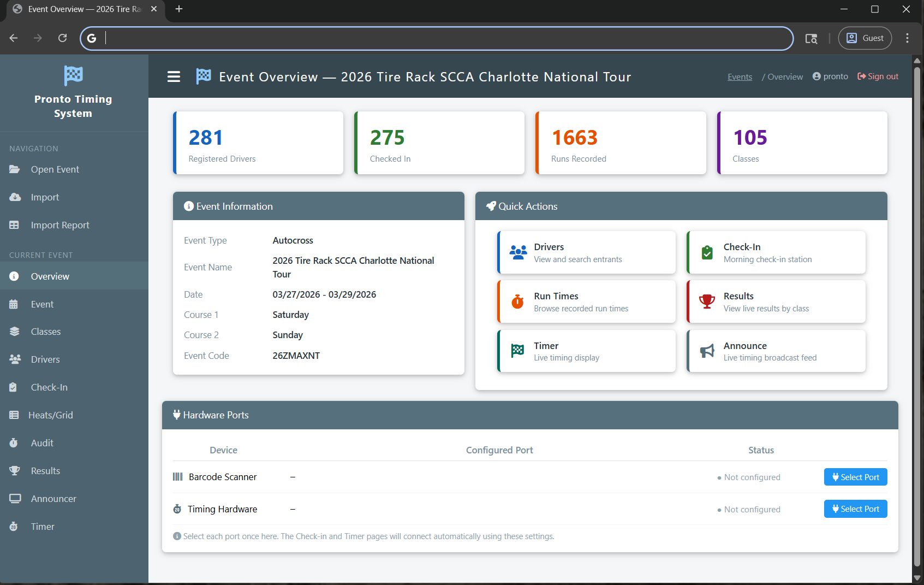
Task: Click the Pronto Timing checkered flag logo
Action: 73,75
